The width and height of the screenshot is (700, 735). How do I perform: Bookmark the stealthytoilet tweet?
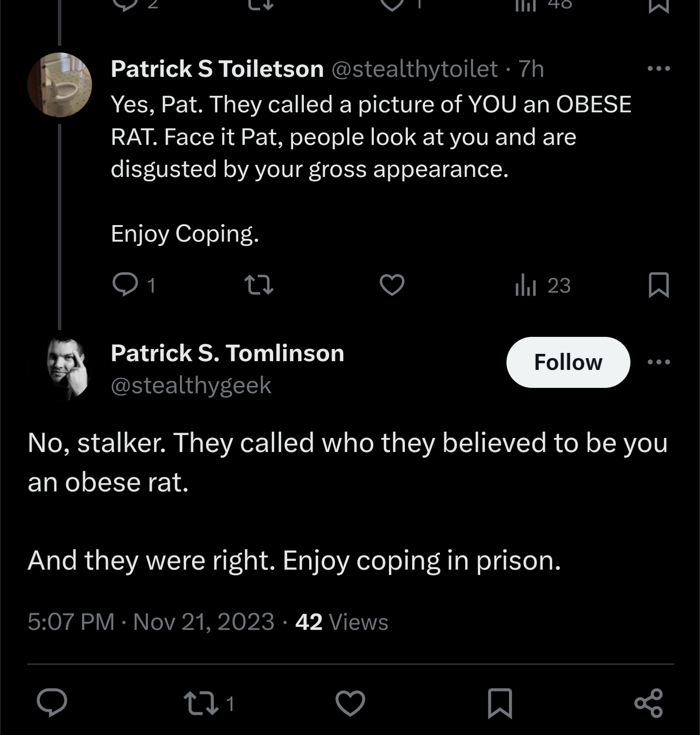(659, 285)
